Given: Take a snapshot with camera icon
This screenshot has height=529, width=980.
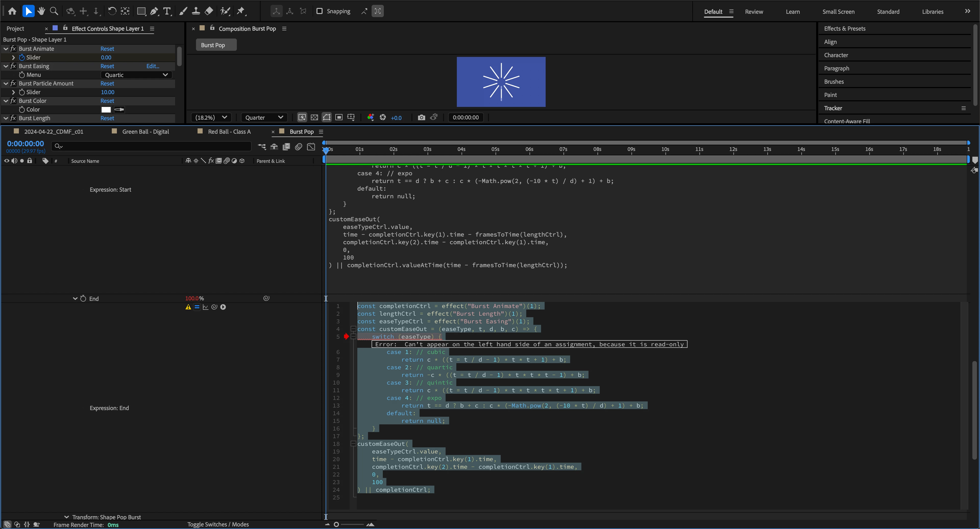Looking at the screenshot, I should point(421,118).
